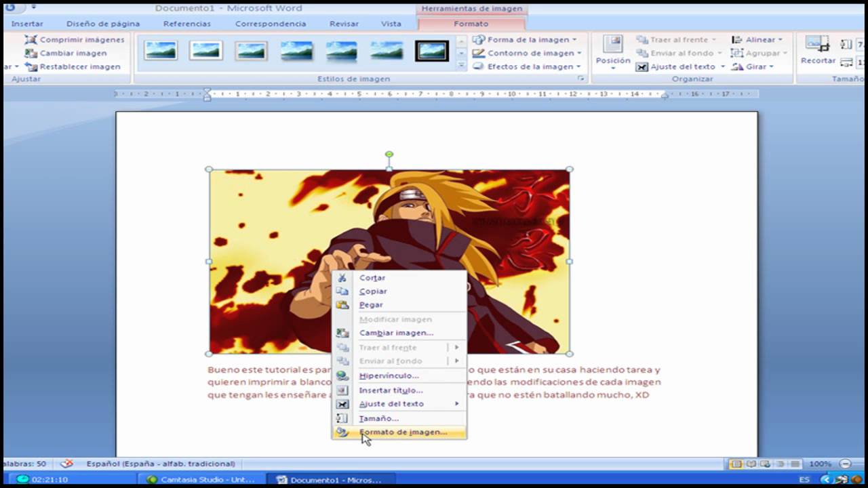The width and height of the screenshot is (868, 488).
Task: Click the bottom-right resize handle of the picture
Action: click(x=570, y=354)
